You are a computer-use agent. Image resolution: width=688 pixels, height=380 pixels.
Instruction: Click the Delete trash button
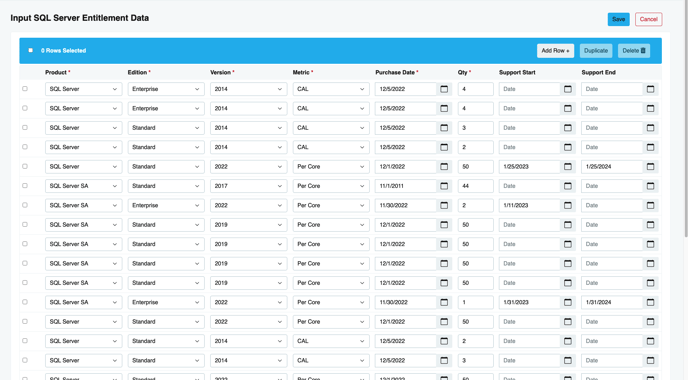pyautogui.click(x=634, y=50)
